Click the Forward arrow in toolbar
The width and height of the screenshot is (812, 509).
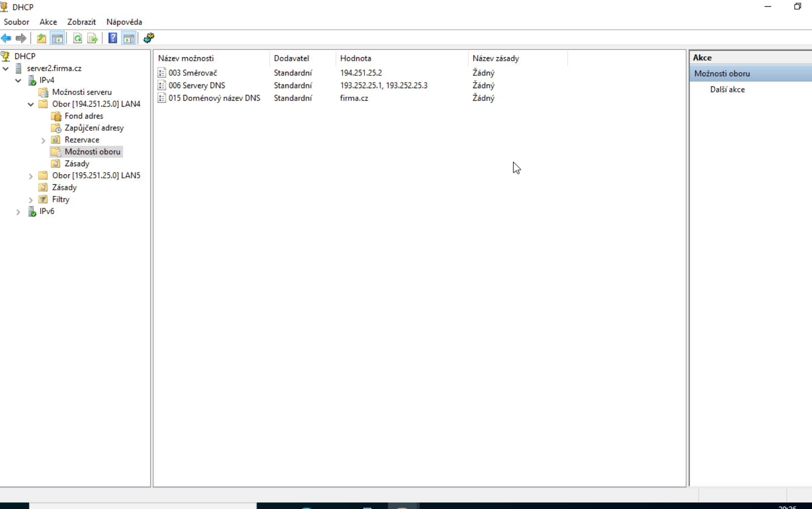point(21,38)
